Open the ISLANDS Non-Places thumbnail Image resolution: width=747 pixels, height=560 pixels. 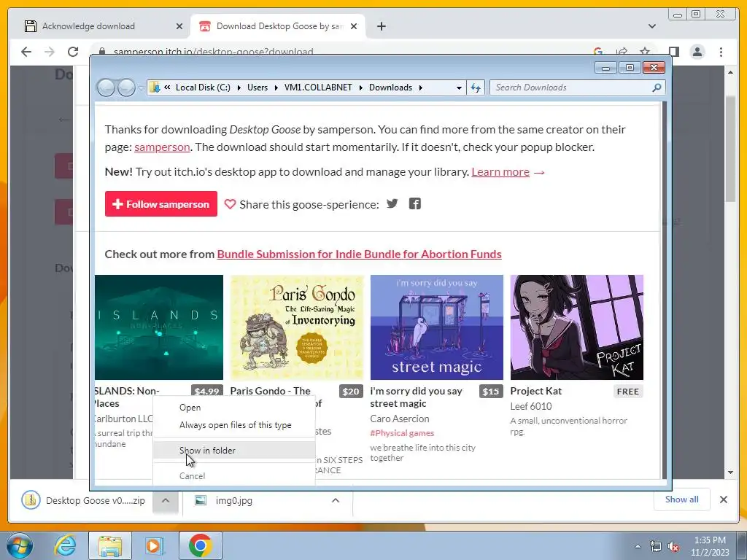click(x=159, y=327)
